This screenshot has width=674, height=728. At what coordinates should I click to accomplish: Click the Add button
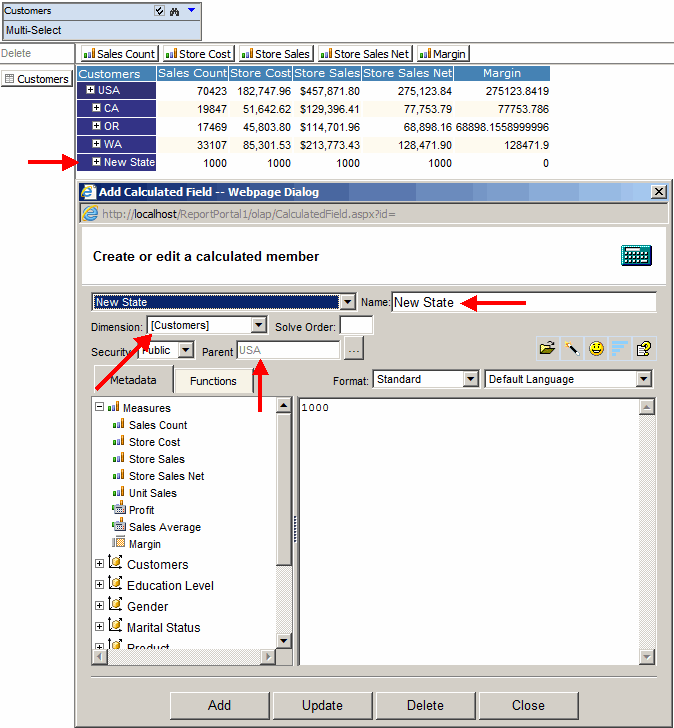(x=220, y=705)
